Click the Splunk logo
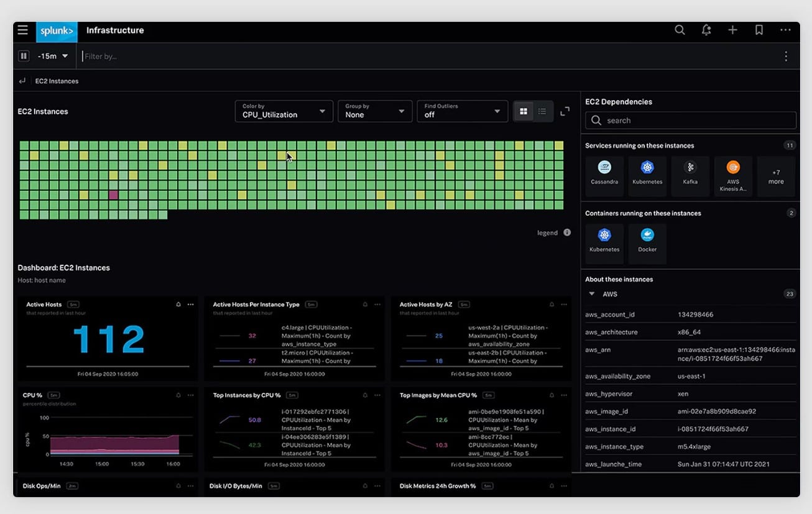Screen dimensions: 812x514 tap(57, 30)
